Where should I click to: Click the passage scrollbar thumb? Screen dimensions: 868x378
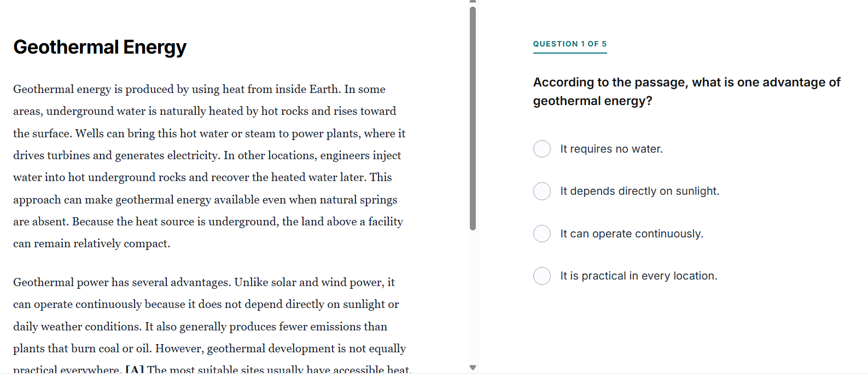473,118
